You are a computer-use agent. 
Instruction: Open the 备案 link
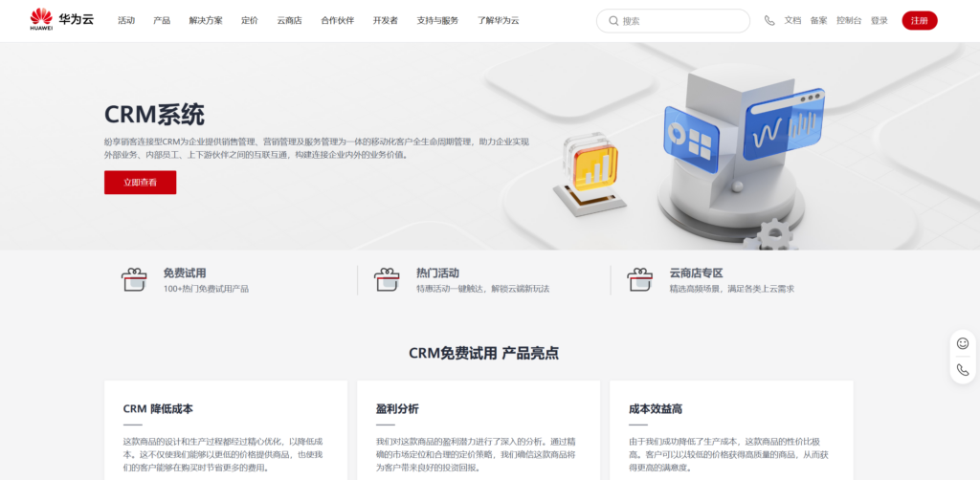(x=819, y=21)
